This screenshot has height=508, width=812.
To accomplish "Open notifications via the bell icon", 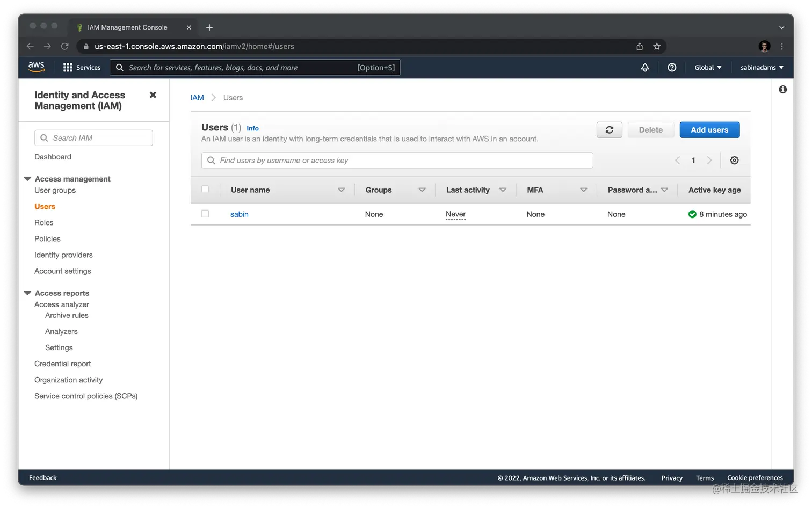I will [644, 67].
